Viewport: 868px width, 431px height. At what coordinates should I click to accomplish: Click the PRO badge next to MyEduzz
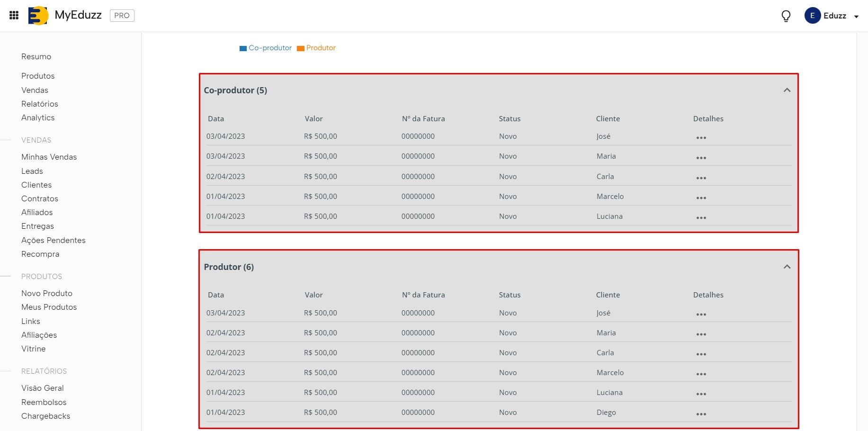click(x=122, y=16)
